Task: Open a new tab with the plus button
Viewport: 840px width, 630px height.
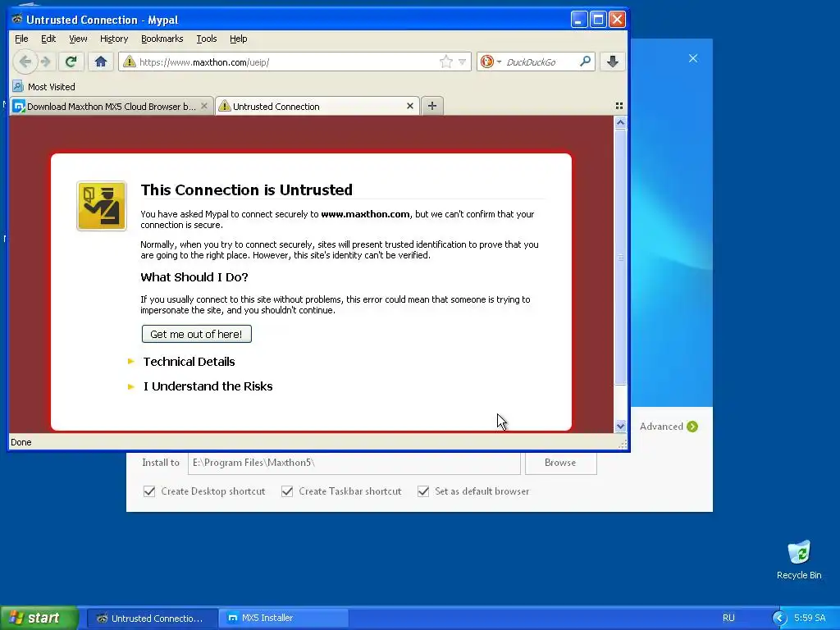Action: [x=432, y=106]
